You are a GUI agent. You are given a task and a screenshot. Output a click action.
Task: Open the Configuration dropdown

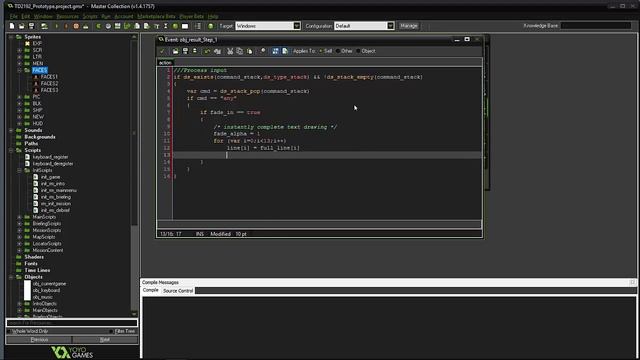click(391, 26)
